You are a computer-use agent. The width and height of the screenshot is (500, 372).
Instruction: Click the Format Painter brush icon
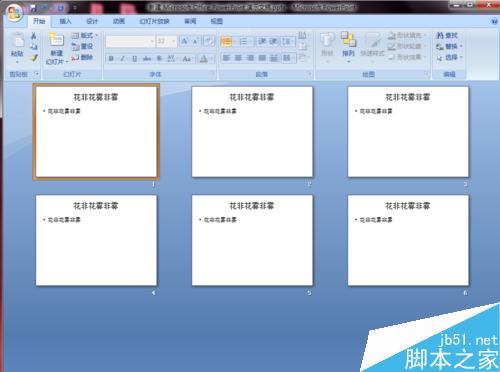(x=34, y=58)
